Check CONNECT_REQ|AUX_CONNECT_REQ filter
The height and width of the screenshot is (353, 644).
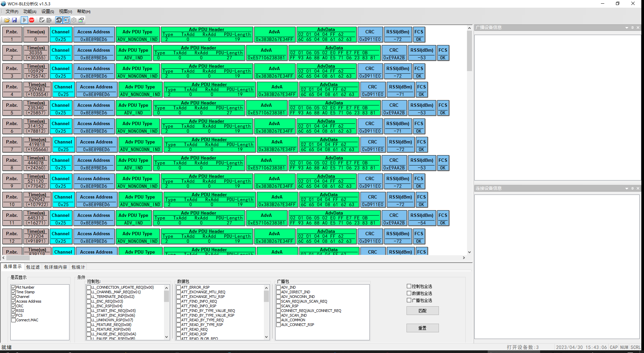[x=279, y=311]
